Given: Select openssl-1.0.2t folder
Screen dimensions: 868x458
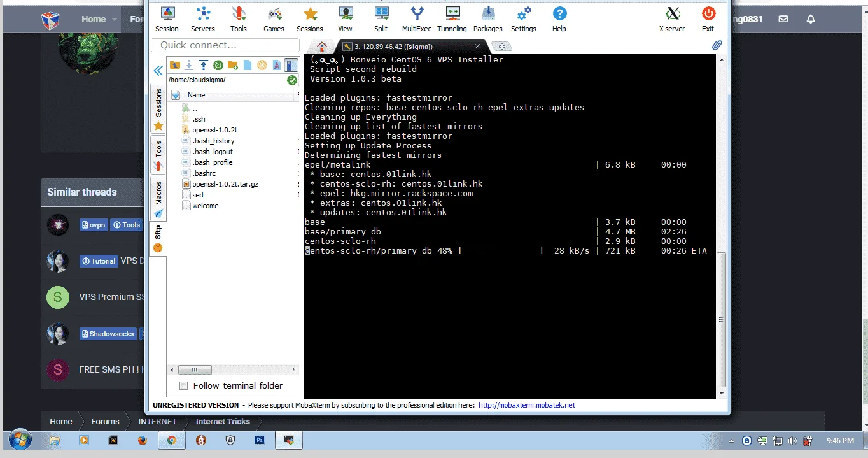Looking at the screenshot, I should point(214,130).
